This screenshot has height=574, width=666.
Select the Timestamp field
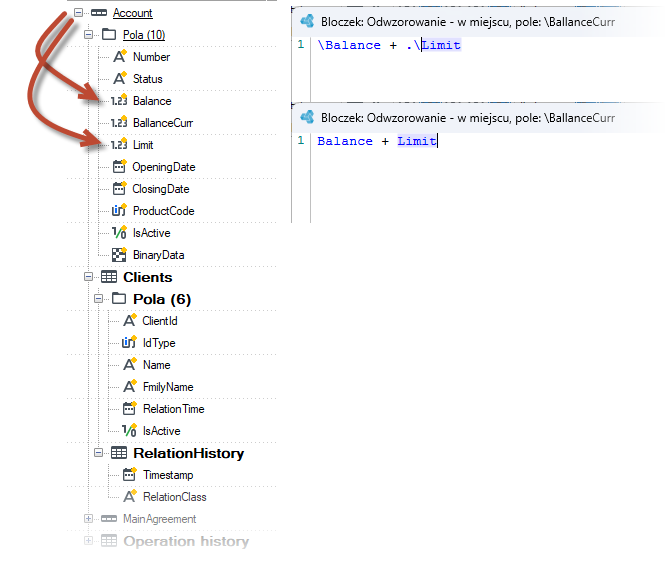point(168,475)
